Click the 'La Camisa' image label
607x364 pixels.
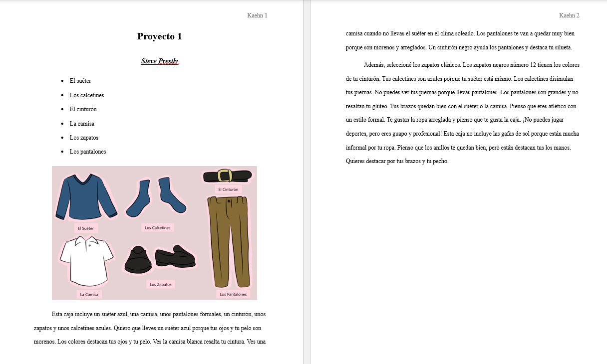(89, 294)
